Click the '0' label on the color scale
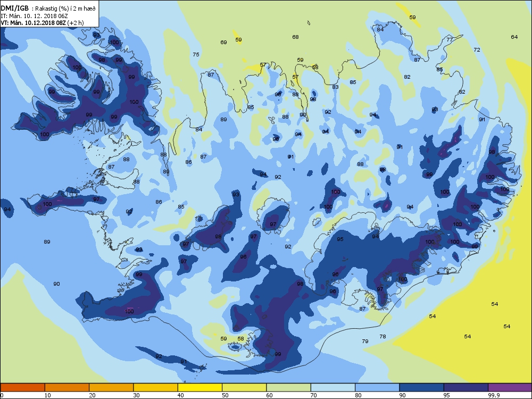The image size is (532, 399). coord(2,395)
